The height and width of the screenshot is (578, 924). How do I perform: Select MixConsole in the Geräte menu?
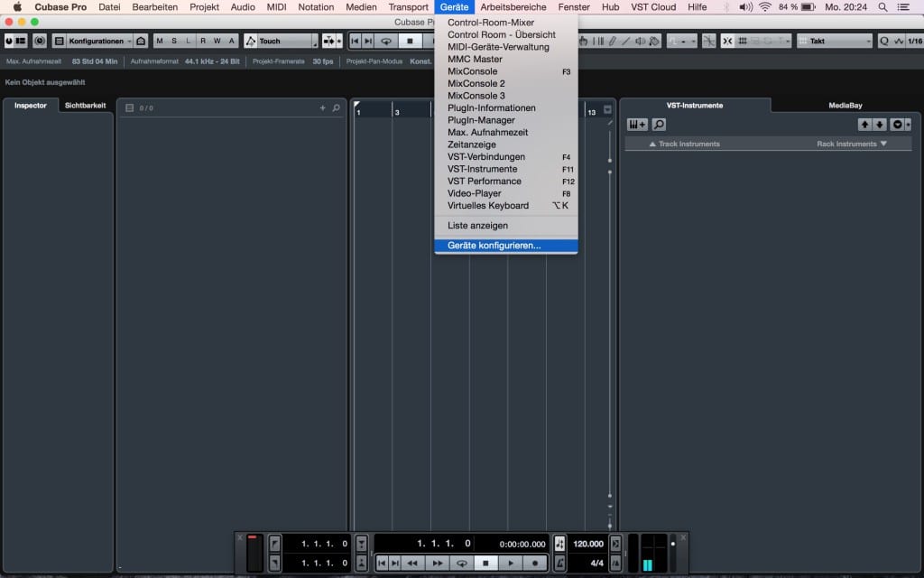pos(505,71)
